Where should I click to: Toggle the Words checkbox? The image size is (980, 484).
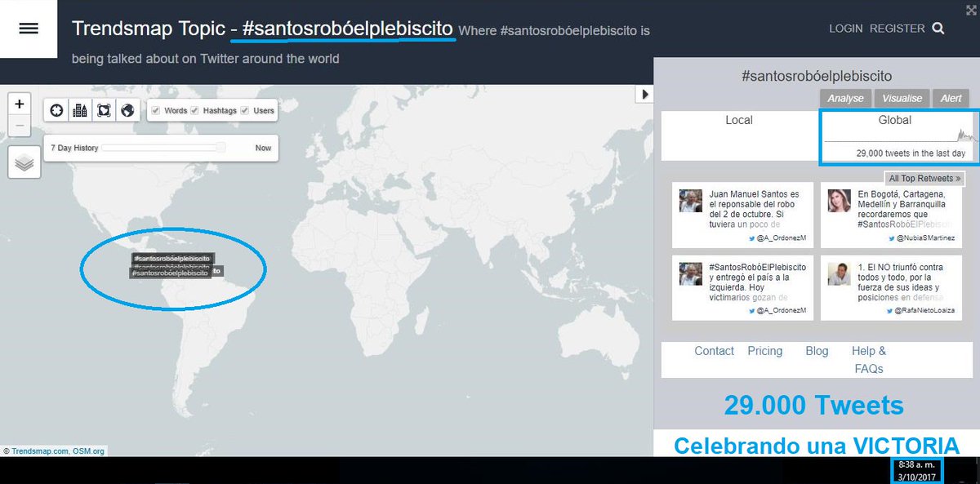[x=156, y=110]
